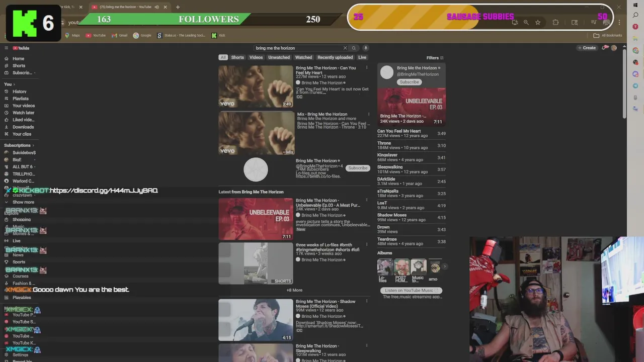The height and width of the screenshot is (362, 644).
Task: Select the Unwatched filter chip
Action: coord(279,57)
